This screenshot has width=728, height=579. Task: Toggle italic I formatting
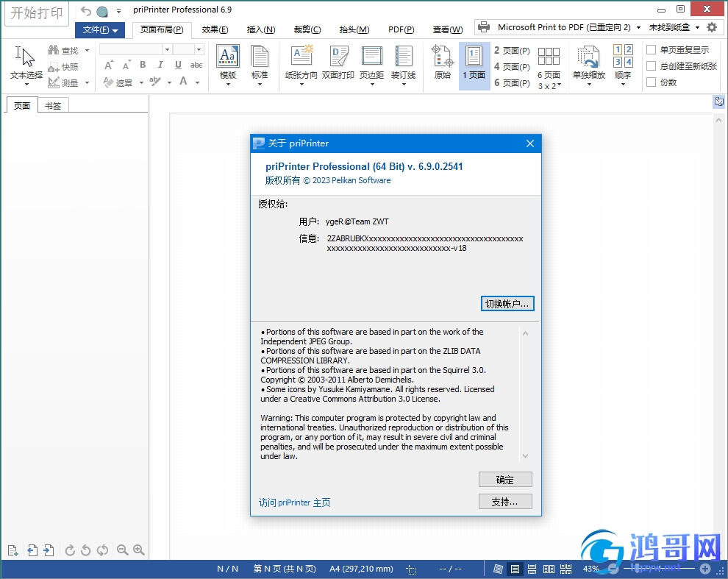coord(160,65)
